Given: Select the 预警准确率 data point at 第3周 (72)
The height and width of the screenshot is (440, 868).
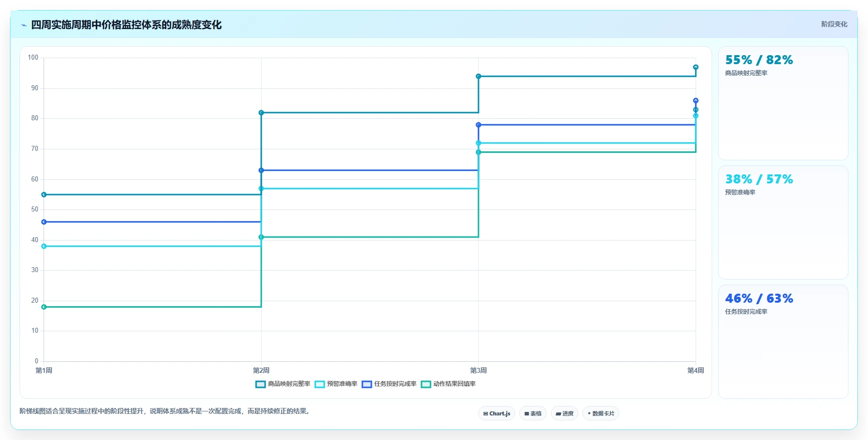Looking at the screenshot, I should tap(479, 143).
